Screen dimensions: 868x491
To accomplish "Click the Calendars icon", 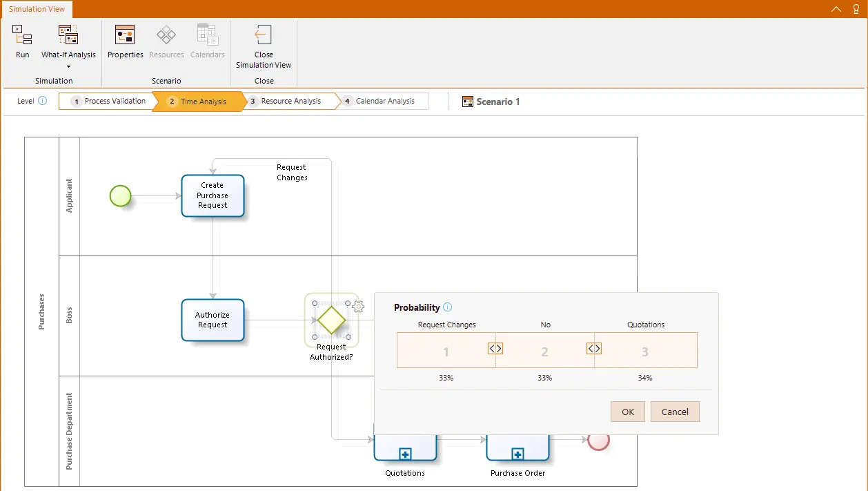I will (207, 35).
